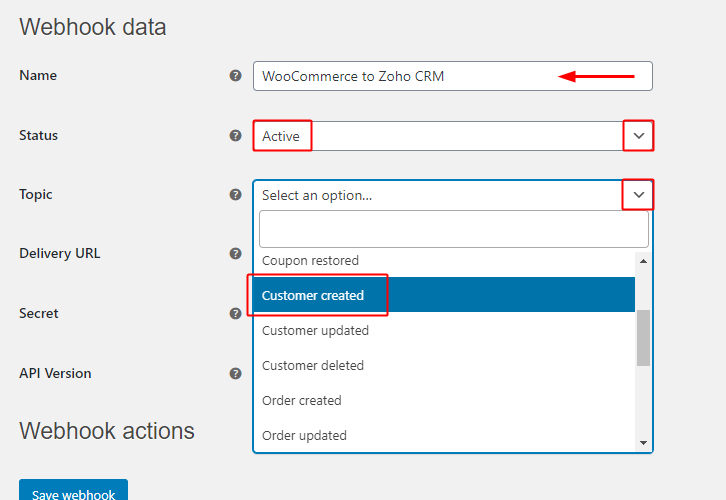Click the Webhook data heading
The image size is (726, 500).
point(93,26)
